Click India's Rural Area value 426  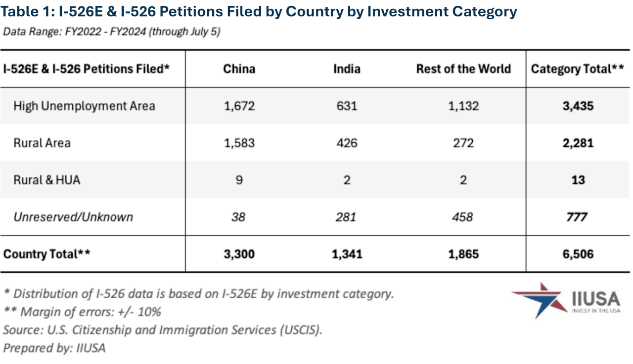point(347,143)
